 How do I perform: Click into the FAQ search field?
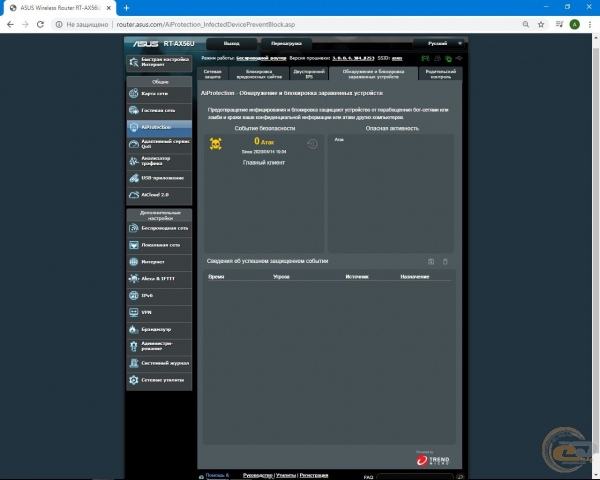[415, 477]
